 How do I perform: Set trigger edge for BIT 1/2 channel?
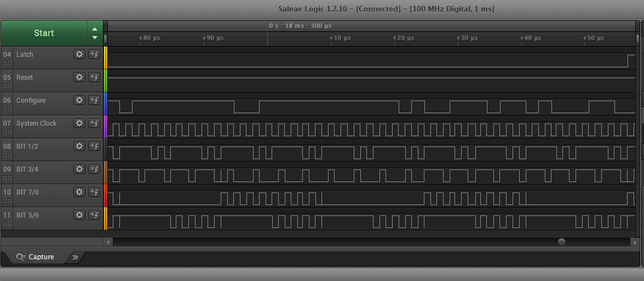coord(94,146)
